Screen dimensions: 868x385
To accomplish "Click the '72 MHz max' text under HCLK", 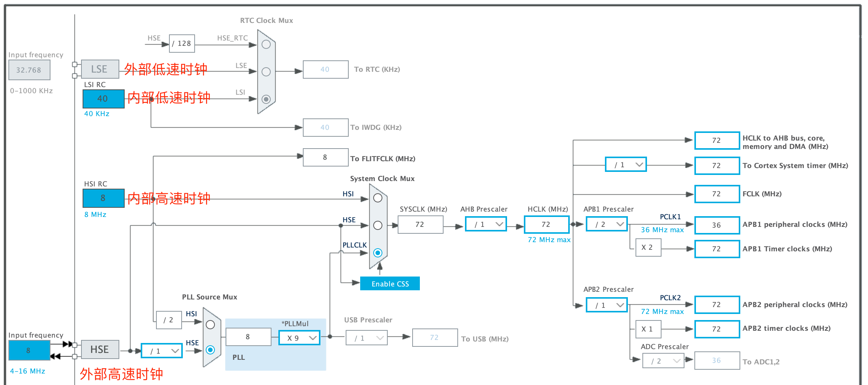I will pos(549,240).
